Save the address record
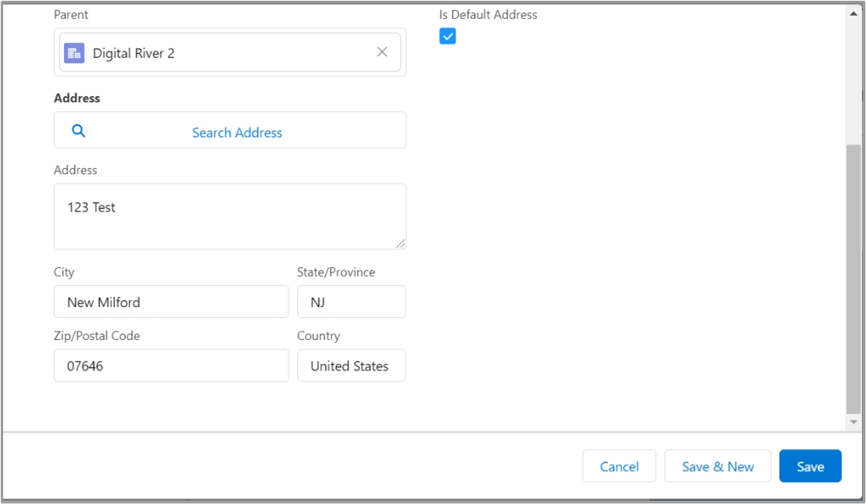The image size is (866, 504). (810, 466)
